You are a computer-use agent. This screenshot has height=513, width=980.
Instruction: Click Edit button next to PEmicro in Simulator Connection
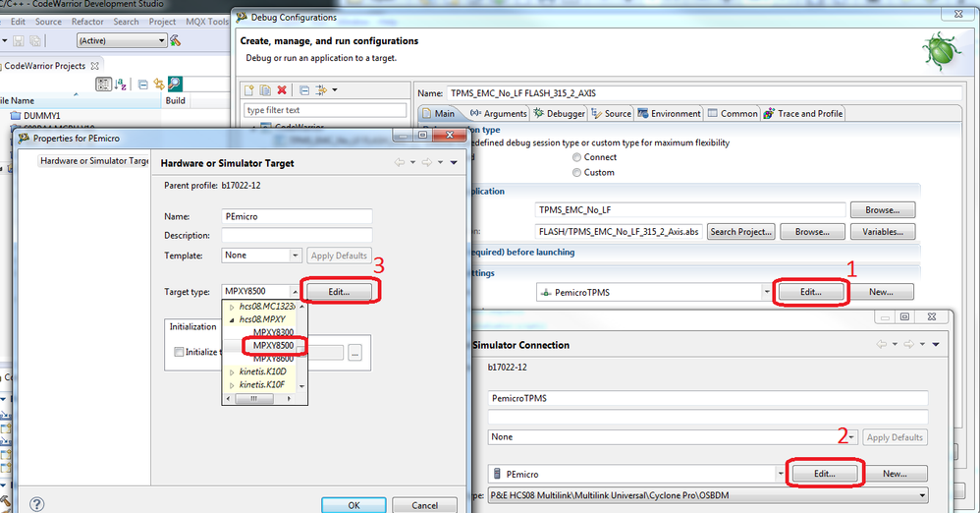click(825, 474)
